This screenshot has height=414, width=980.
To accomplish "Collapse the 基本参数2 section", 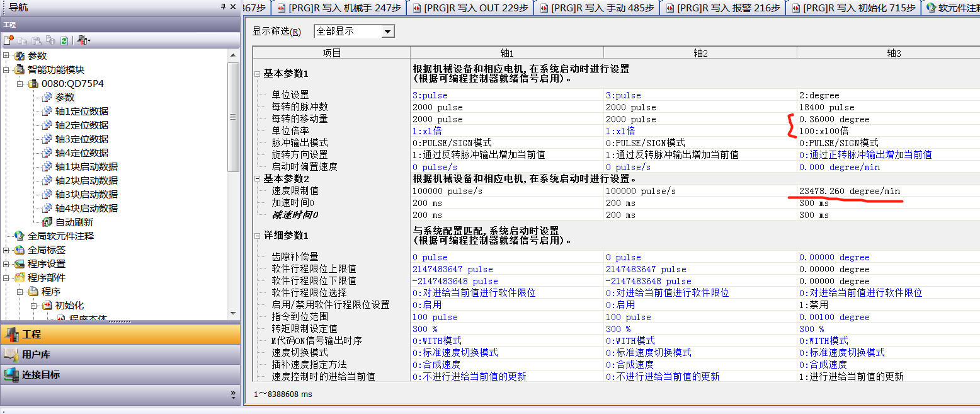I will [x=257, y=179].
